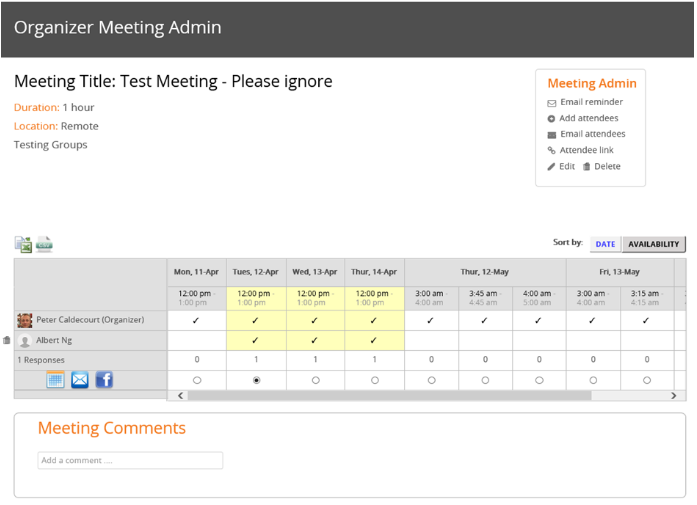
Task: Click Peter Caldecourt's avatar photo
Action: click(24, 321)
